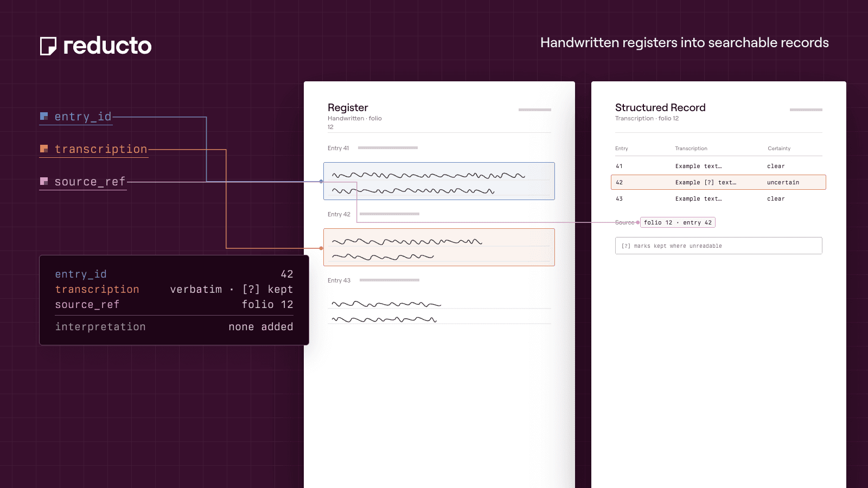The width and height of the screenshot is (868, 488).
Task: Select the entry_id field label
Action: (x=83, y=117)
